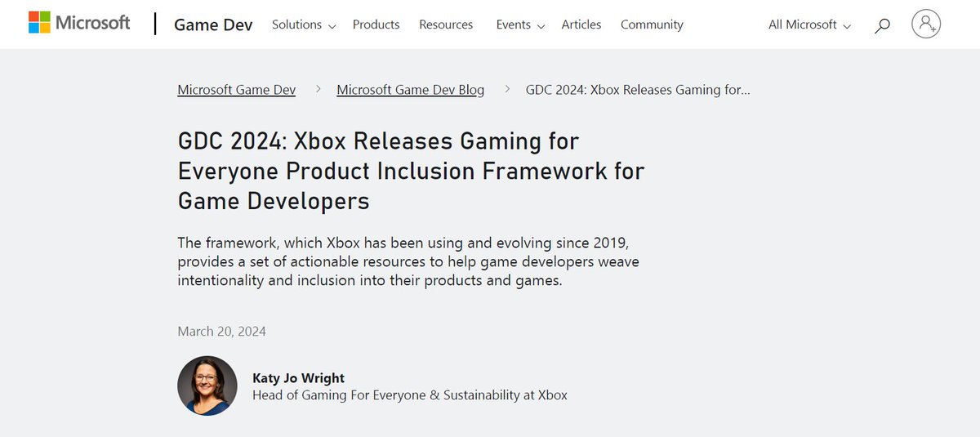Open the search magnifier icon
This screenshot has height=437, width=980.
point(882,25)
